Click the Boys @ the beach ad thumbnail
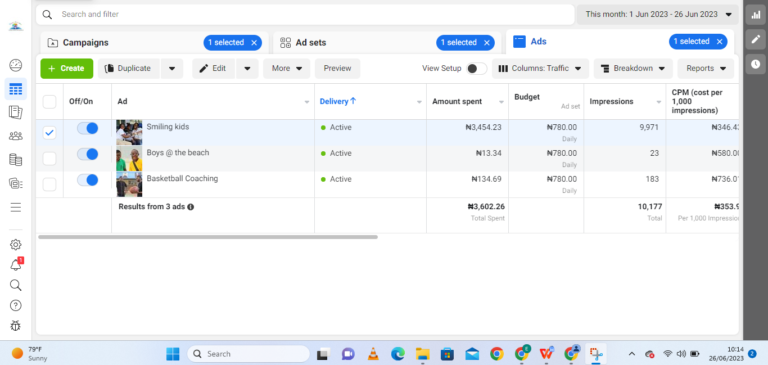Screen dimensions: 768x365 [x=129, y=158]
